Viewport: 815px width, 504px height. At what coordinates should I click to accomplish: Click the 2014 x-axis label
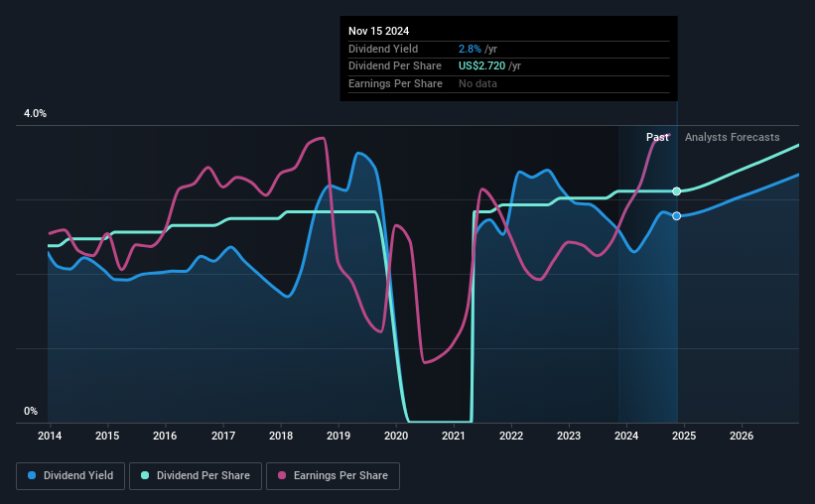coord(50,436)
